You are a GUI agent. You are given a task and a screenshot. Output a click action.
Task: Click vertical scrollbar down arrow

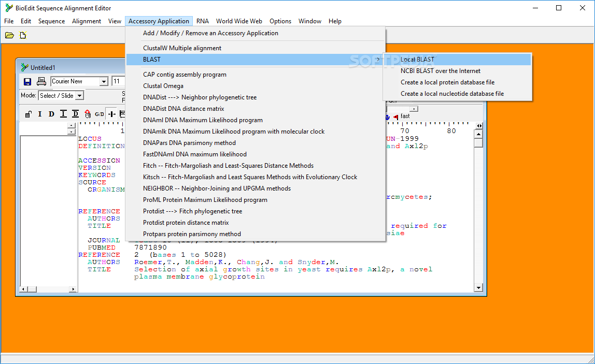click(x=478, y=288)
